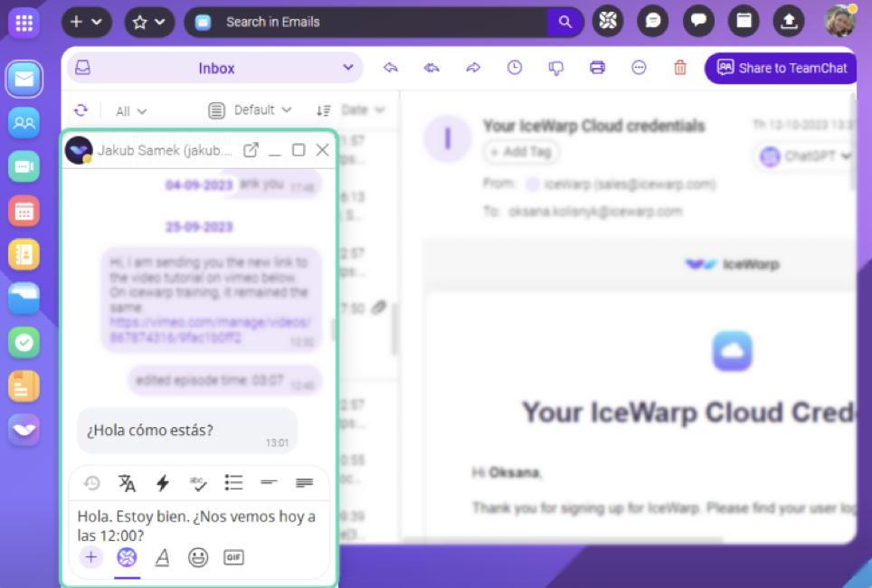
Task: Click the shorten text icon in chat toolbar
Action: point(270,482)
